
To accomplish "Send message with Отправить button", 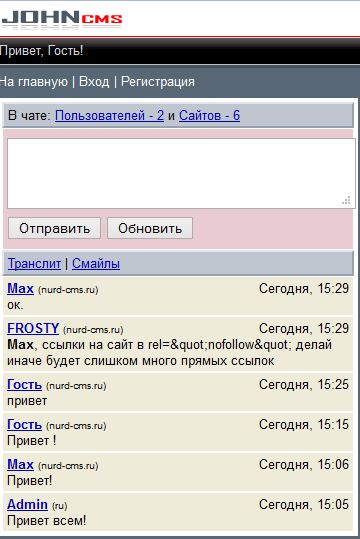I will [x=54, y=228].
